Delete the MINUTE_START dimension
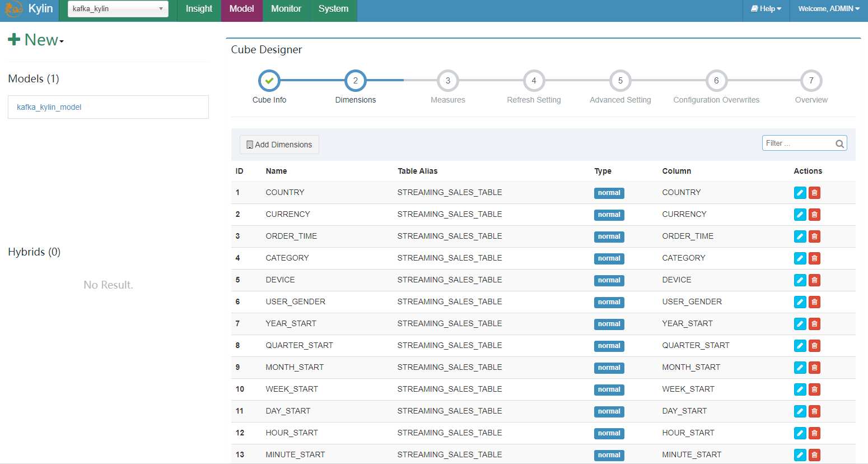 [814, 455]
